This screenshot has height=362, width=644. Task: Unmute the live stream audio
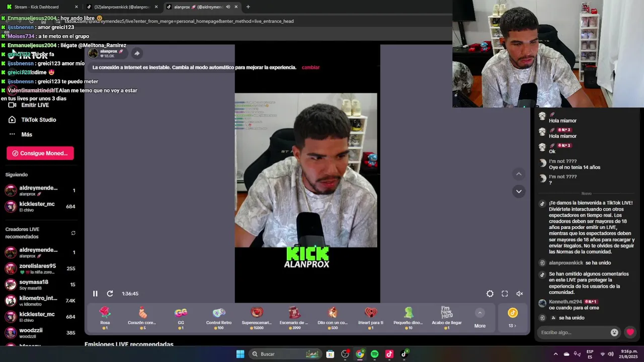click(x=520, y=294)
